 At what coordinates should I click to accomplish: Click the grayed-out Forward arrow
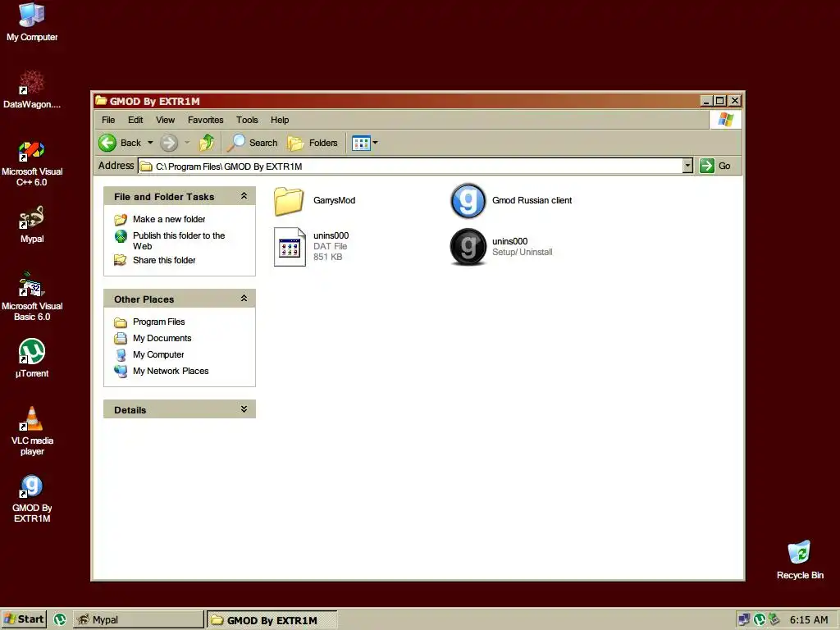(x=169, y=143)
